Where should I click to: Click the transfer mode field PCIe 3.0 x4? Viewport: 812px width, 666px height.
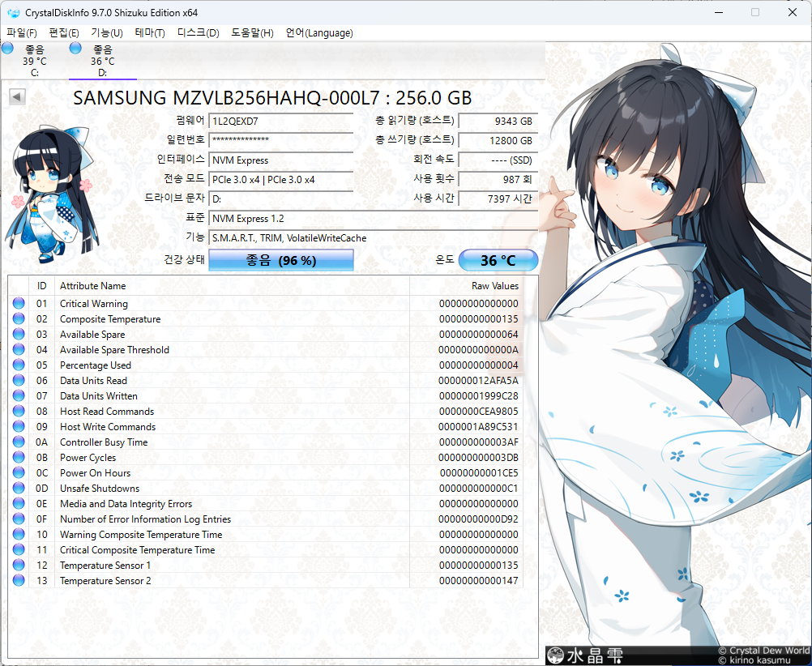[280, 179]
